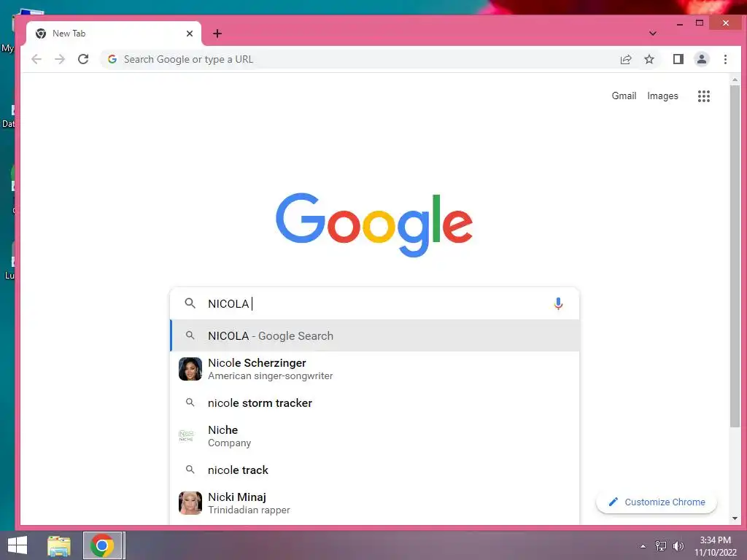Open File Explorer from the taskbar

point(59,545)
